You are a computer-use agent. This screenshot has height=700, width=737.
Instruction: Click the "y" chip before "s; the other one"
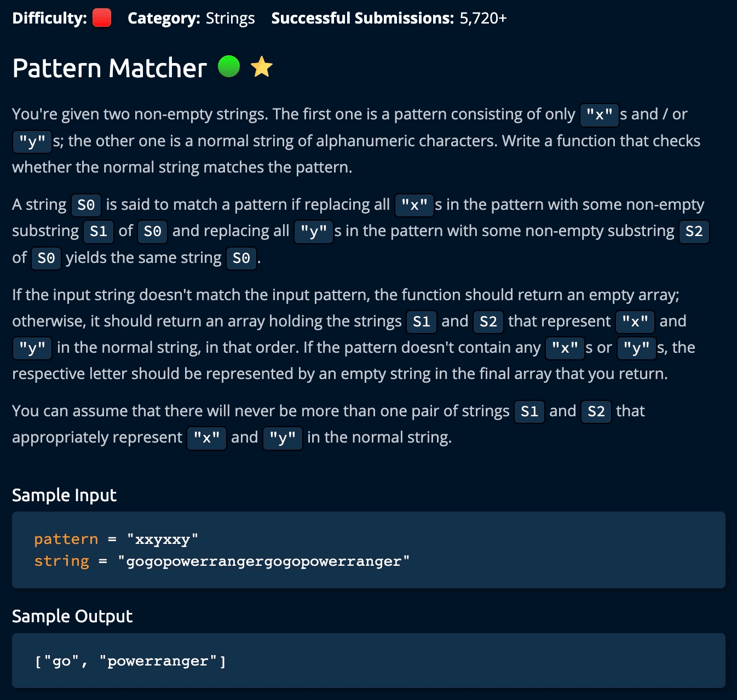(x=32, y=141)
